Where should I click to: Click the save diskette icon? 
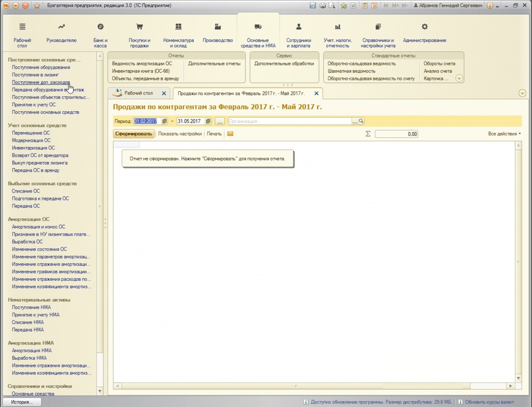tap(313, 5)
